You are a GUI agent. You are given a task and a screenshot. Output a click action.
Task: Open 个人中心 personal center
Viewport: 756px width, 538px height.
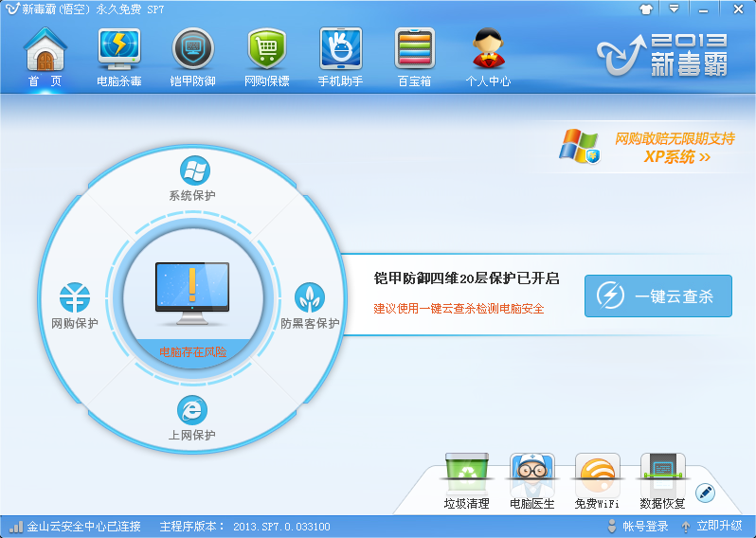[x=489, y=58]
